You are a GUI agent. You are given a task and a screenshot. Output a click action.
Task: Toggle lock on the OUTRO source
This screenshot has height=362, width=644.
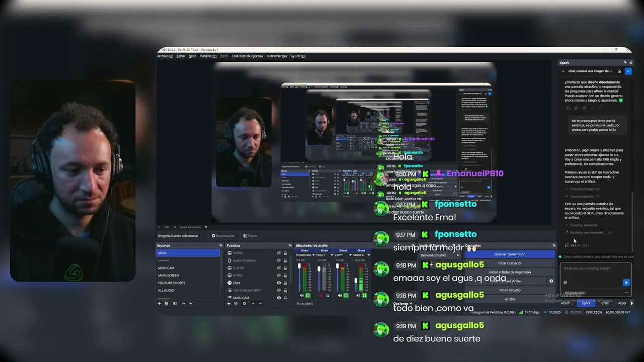[x=285, y=268]
